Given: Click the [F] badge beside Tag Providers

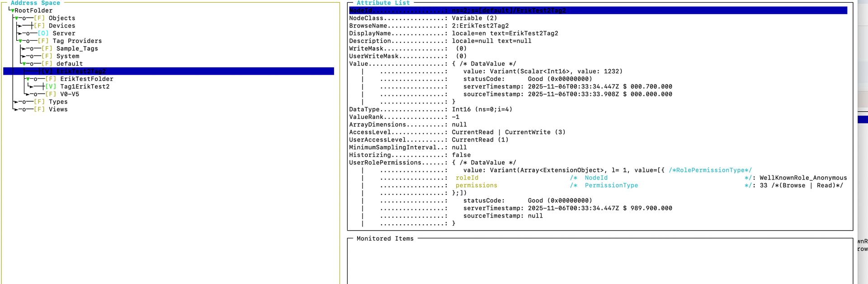Looking at the screenshot, I should (x=43, y=41).
